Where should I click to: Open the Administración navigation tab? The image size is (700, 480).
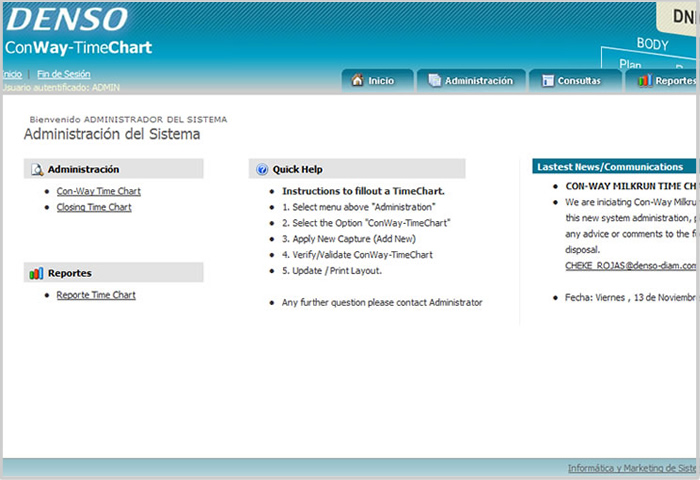471,81
